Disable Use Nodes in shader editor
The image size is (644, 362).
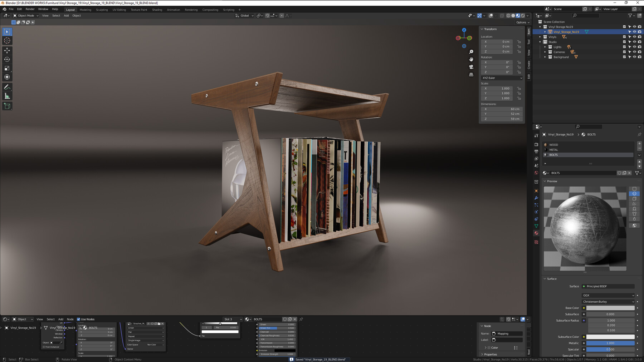pyautogui.click(x=79, y=319)
